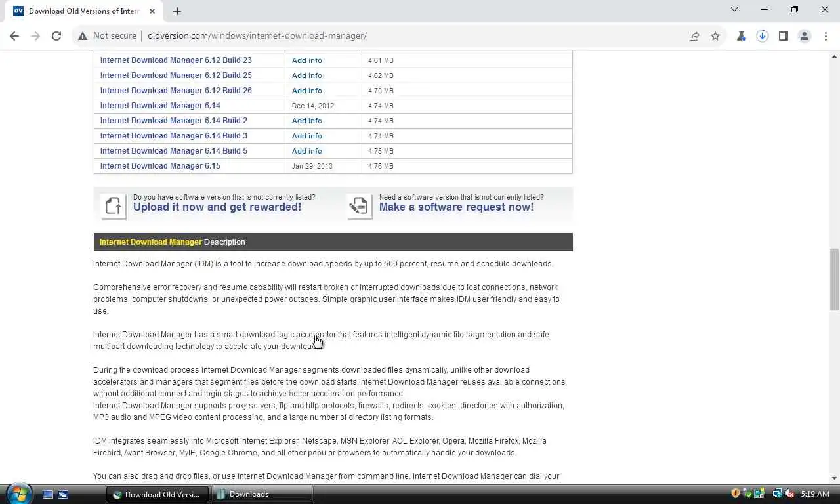Screen dimensions: 840x504
Task: Open a new browser tab
Action: point(177,10)
